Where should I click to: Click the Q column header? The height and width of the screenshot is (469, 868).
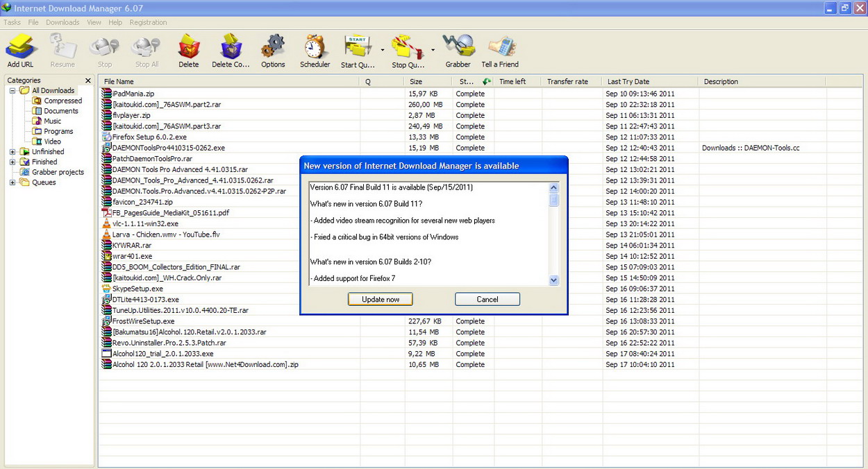(x=383, y=81)
